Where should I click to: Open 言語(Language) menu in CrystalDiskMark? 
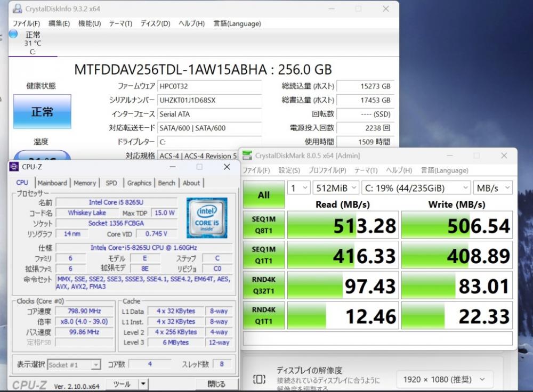pyautogui.click(x=445, y=170)
